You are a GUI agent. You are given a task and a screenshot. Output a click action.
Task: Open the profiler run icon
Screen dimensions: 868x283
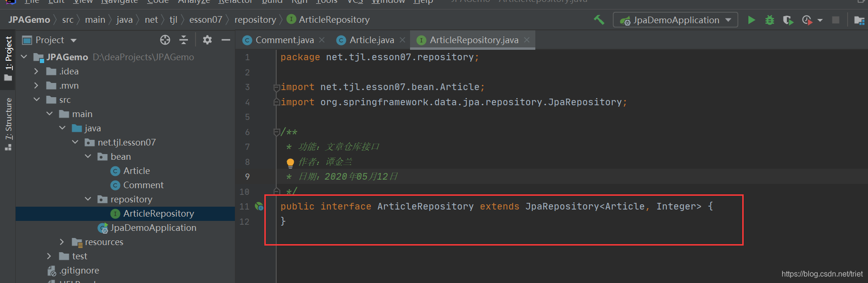[x=807, y=20]
